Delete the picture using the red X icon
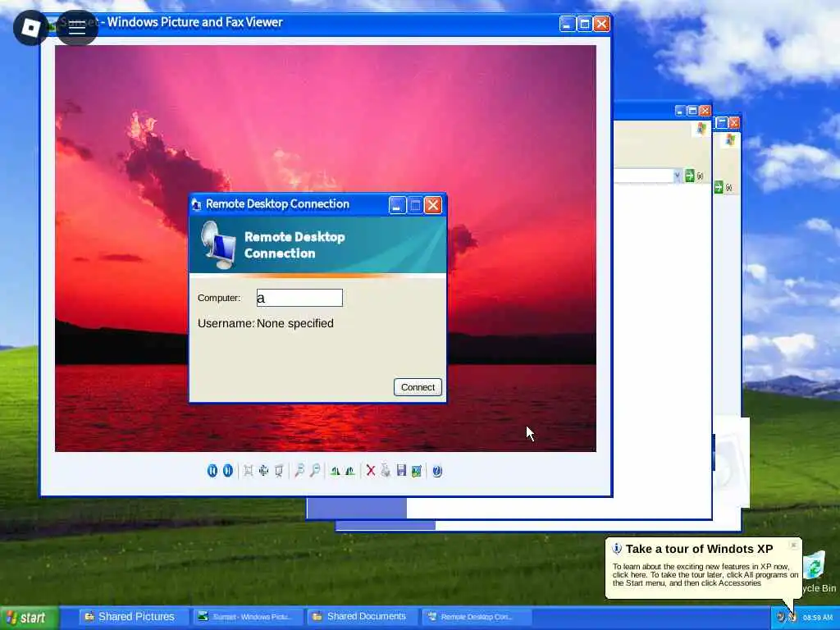This screenshot has width=840, height=630. coord(370,471)
